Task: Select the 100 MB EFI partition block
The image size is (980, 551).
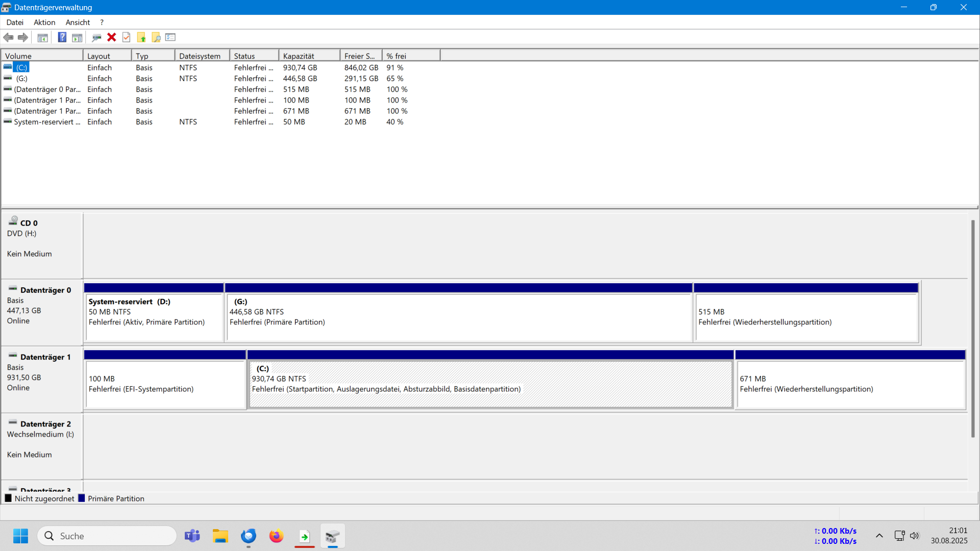Action: (x=165, y=379)
